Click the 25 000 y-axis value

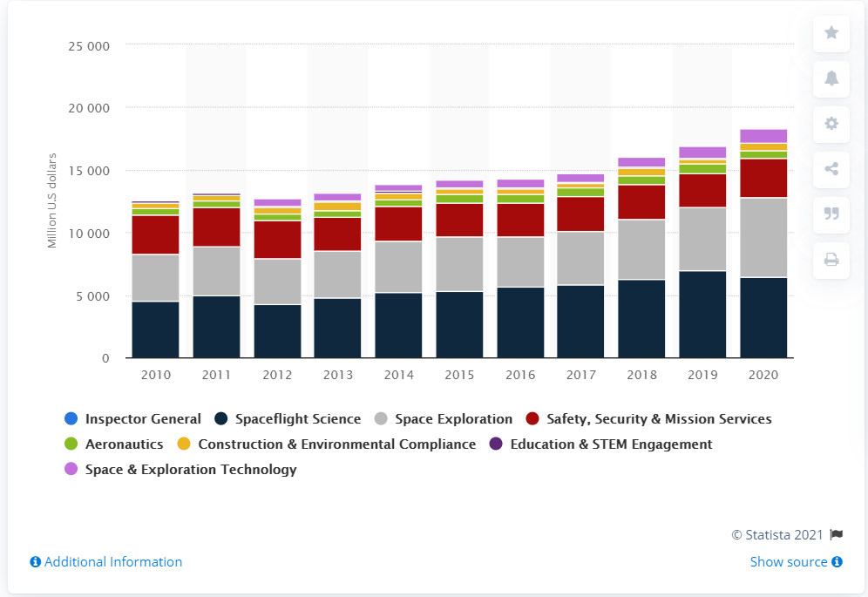click(89, 46)
